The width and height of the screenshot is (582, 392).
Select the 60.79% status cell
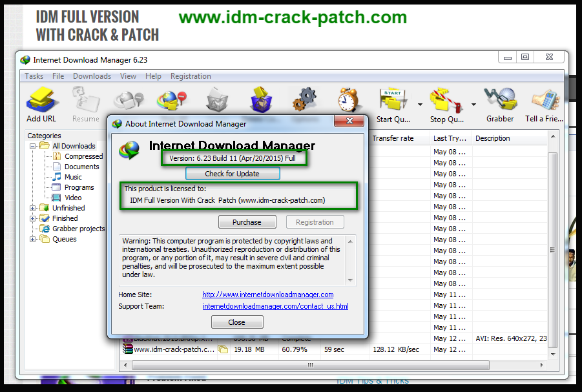point(295,349)
